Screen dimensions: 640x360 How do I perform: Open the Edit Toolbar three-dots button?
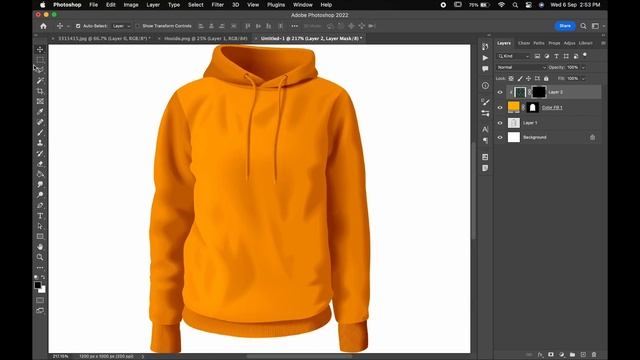pos(40,268)
